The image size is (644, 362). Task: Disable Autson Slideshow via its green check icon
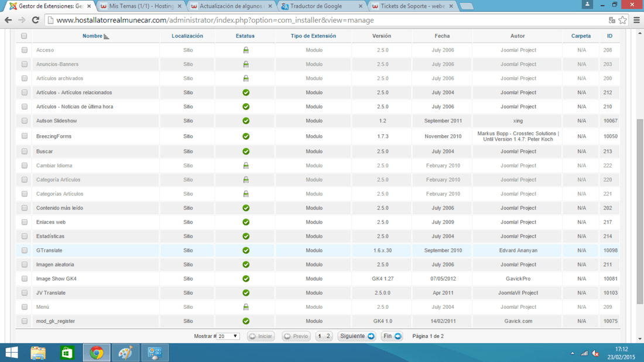point(246,121)
